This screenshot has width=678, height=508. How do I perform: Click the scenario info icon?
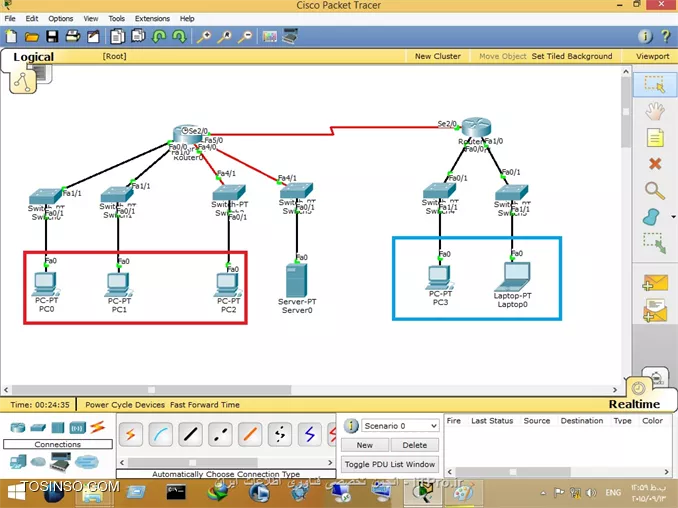pyautogui.click(x=351, y=426)
